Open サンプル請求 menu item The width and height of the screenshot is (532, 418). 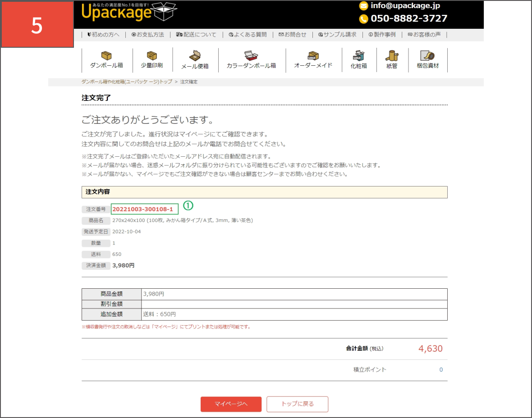click(x=337, y=35)
